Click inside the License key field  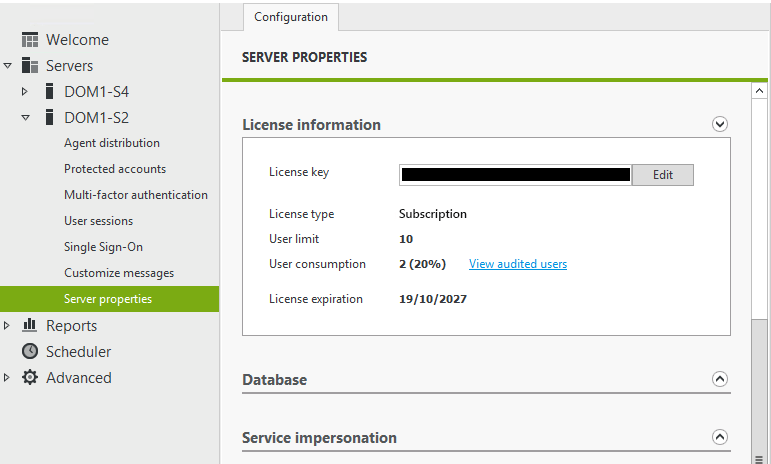point(515,175)
